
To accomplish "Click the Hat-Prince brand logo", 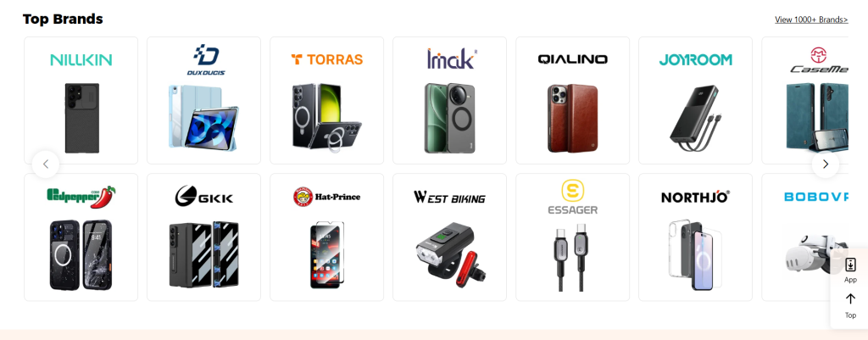I will pyautogui.click(x=326, y=197).
